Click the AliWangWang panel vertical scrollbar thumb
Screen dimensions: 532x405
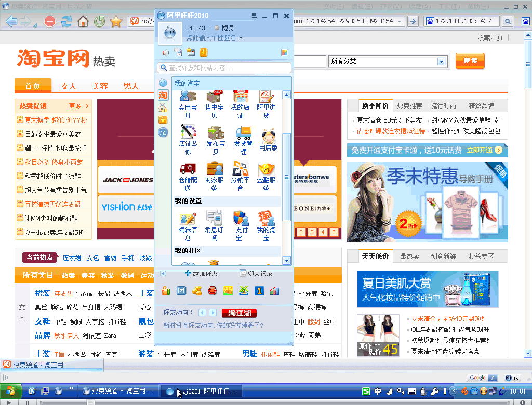click(x=286, y=177)
